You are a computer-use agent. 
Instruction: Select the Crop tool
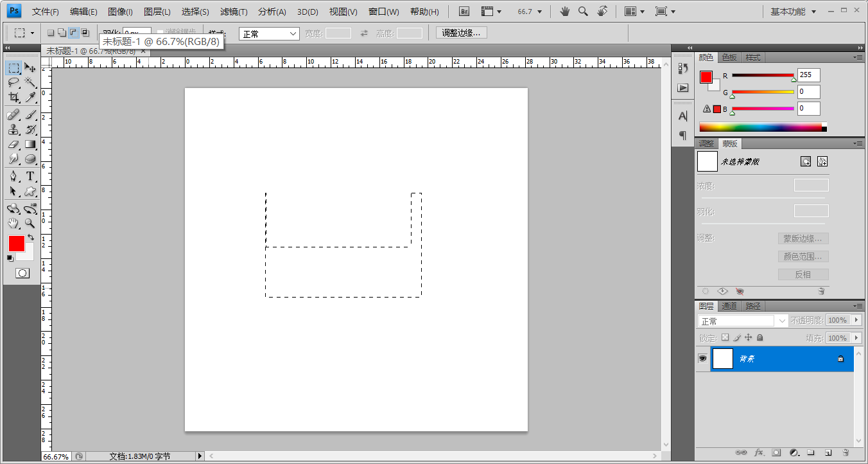coord(13,97)
